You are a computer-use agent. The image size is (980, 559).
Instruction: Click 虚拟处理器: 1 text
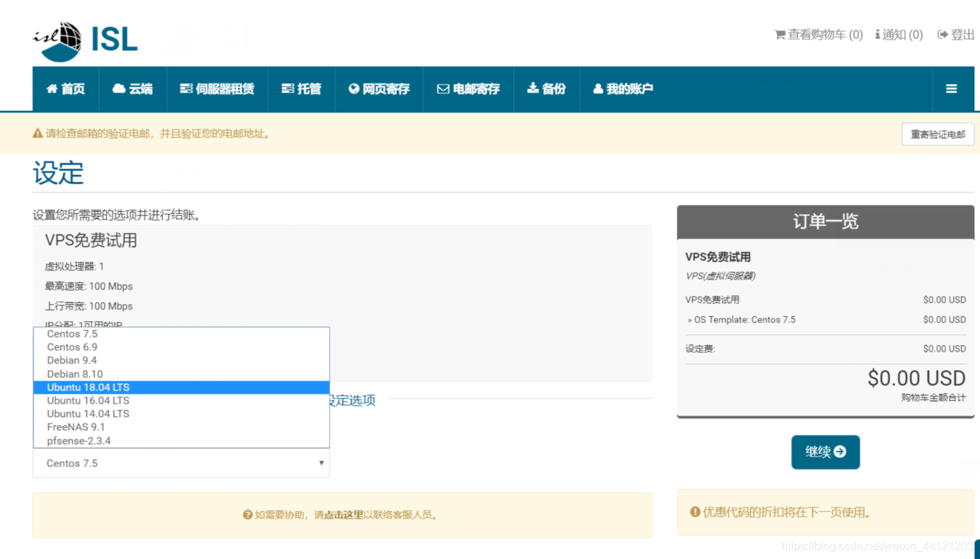coord(75,267)
